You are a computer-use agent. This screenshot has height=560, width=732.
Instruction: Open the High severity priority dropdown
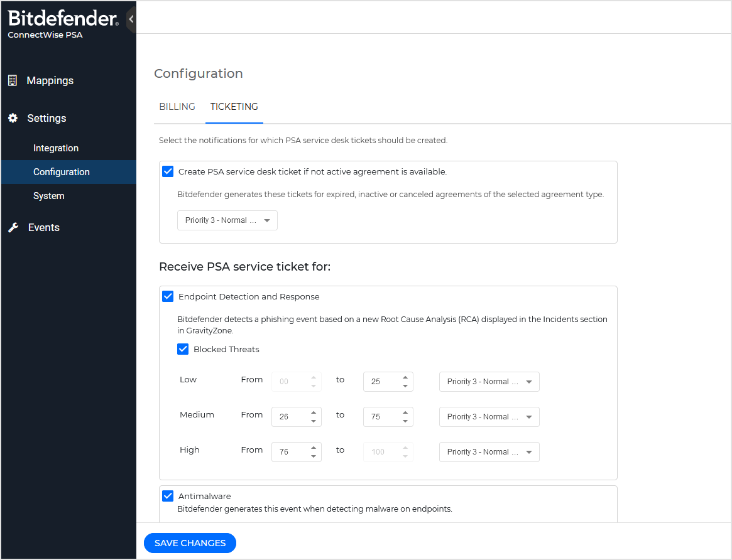(489, 452)
